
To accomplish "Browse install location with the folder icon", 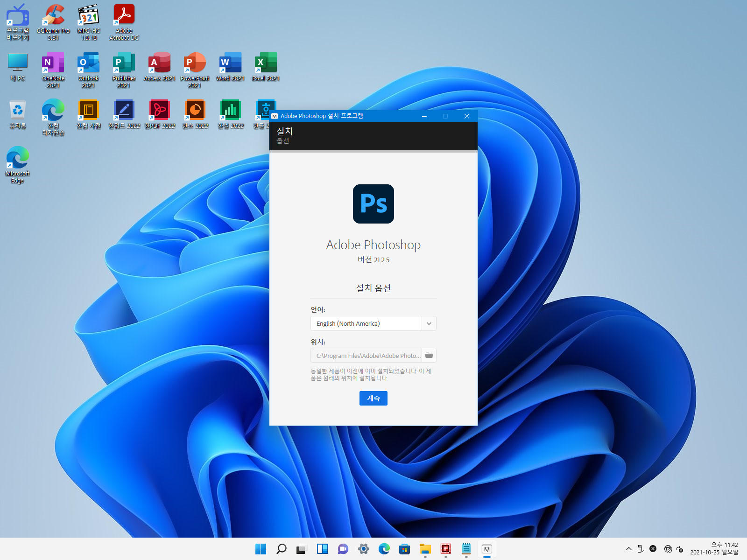I will tap(429, 355).
